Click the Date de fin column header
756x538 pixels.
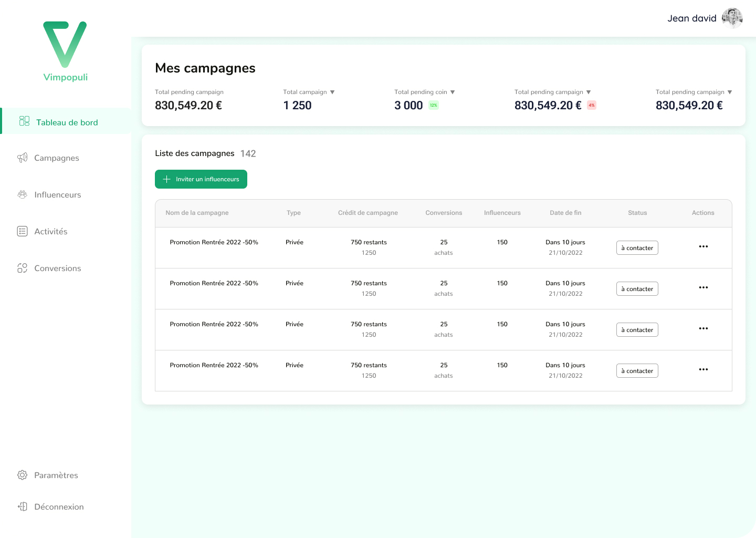565,213
